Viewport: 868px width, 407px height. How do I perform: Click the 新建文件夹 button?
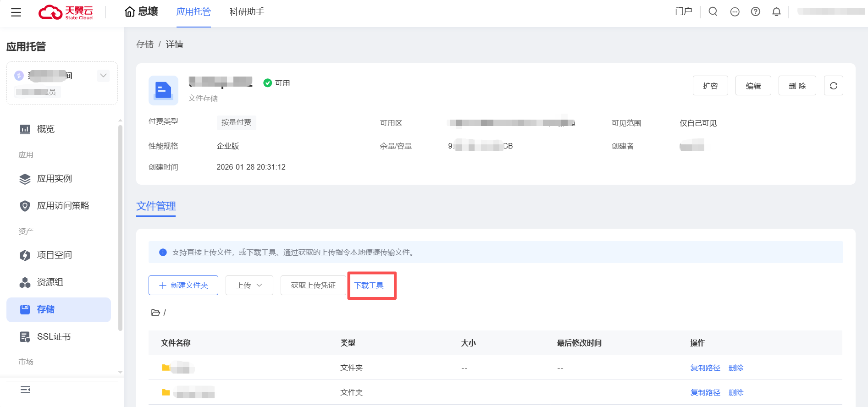tap(183, 286)
